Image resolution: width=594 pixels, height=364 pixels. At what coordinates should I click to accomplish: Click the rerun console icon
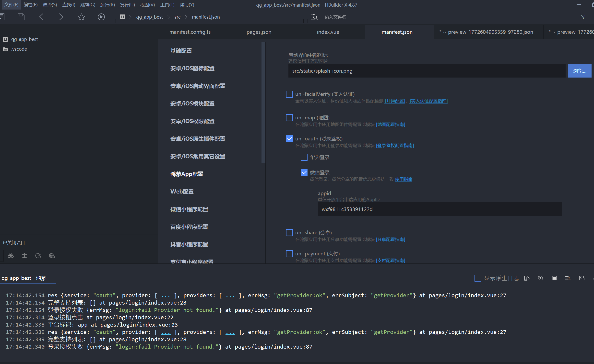pos(540,278)
